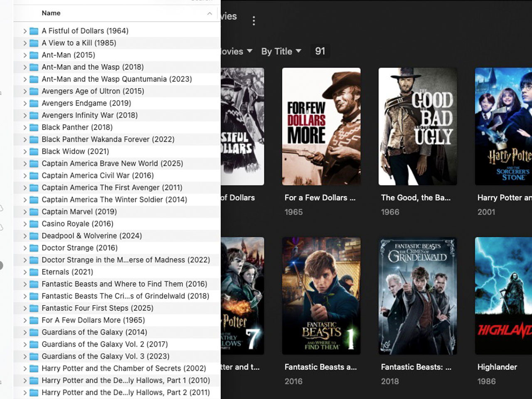The height and width of the screenshot is (399, 532).
Task: Click Harry Potter Deathly Hallows Part 2 folder icon
Action: point(34,393)
